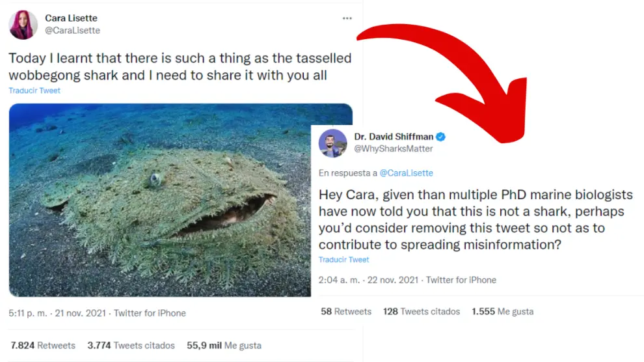The width and height of the screenshot is (644, 362).
Task: Open the @CaraLisette handle under her name
Action: pos(72,31)
